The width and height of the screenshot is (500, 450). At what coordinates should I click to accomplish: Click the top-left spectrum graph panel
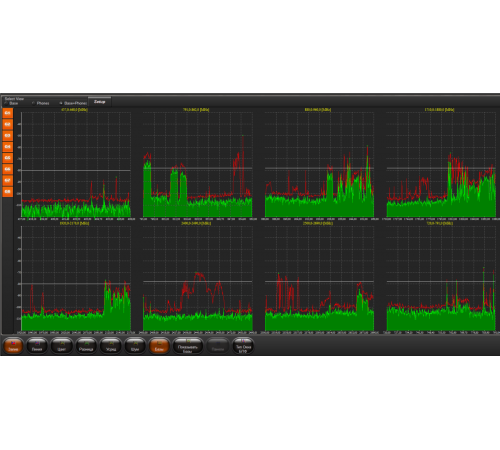pos(76,164)
